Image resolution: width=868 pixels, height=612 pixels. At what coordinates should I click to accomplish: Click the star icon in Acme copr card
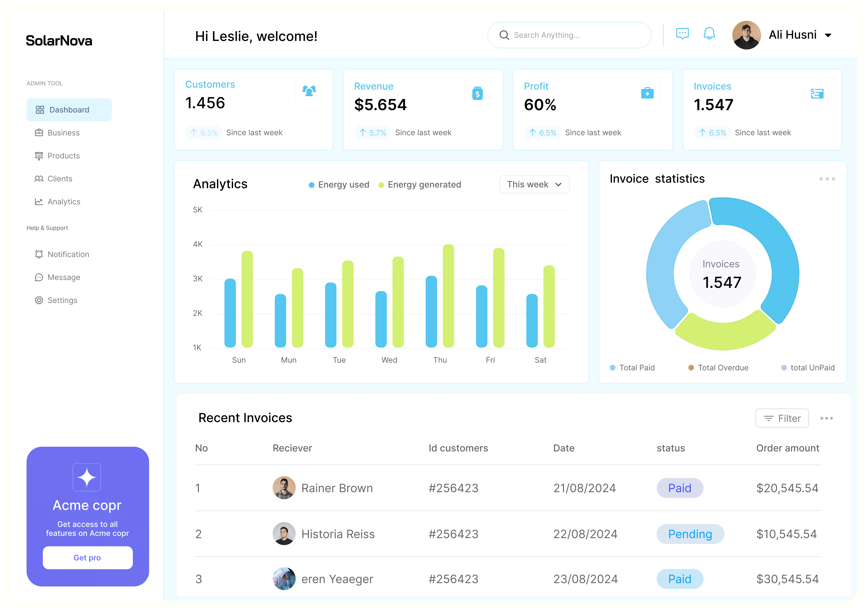[87, 477]
